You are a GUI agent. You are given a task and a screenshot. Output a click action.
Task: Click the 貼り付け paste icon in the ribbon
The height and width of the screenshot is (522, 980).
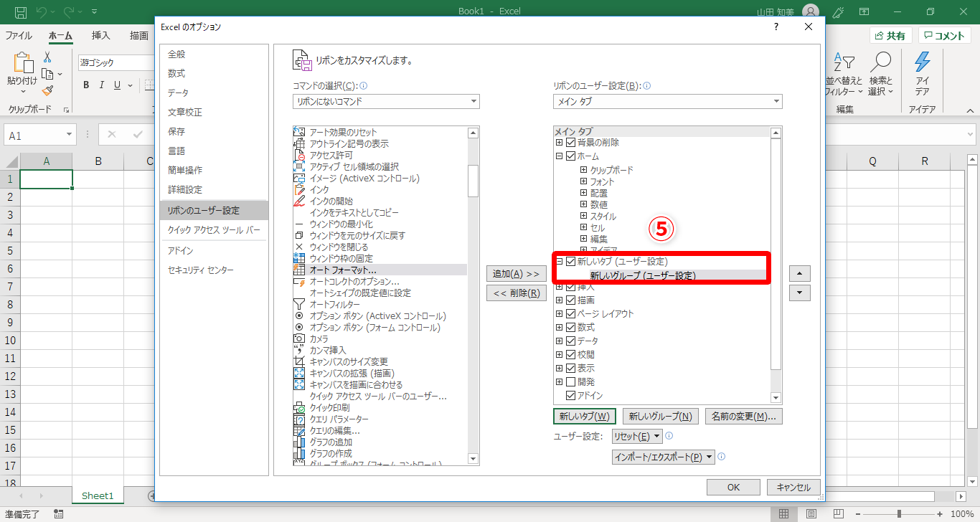(22, 64)
